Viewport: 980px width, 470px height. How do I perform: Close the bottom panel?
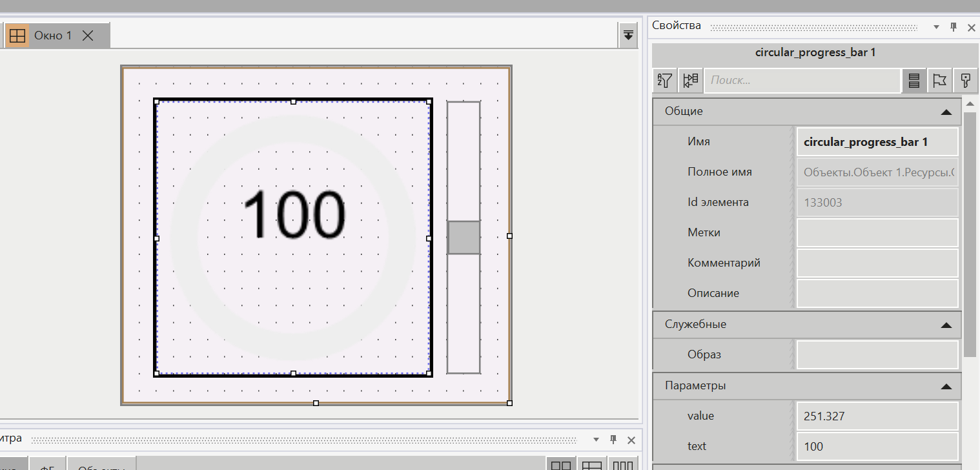click(631, 440)
